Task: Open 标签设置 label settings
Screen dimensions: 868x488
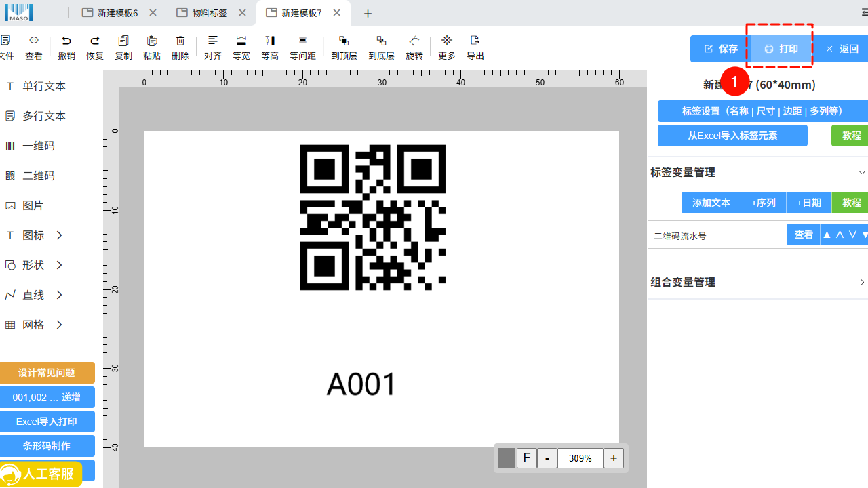Action: [x=763, y=111]
